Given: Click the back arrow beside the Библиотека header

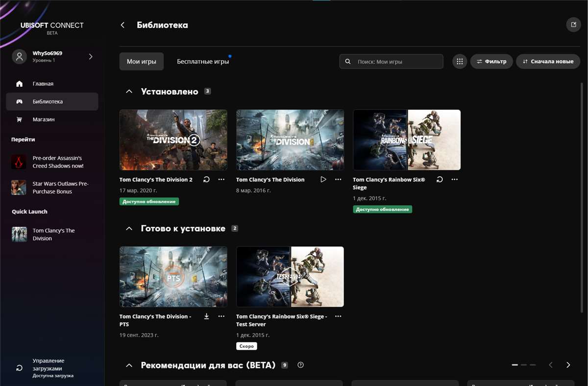Looking at the screenshot, I should tap(122, 24).
